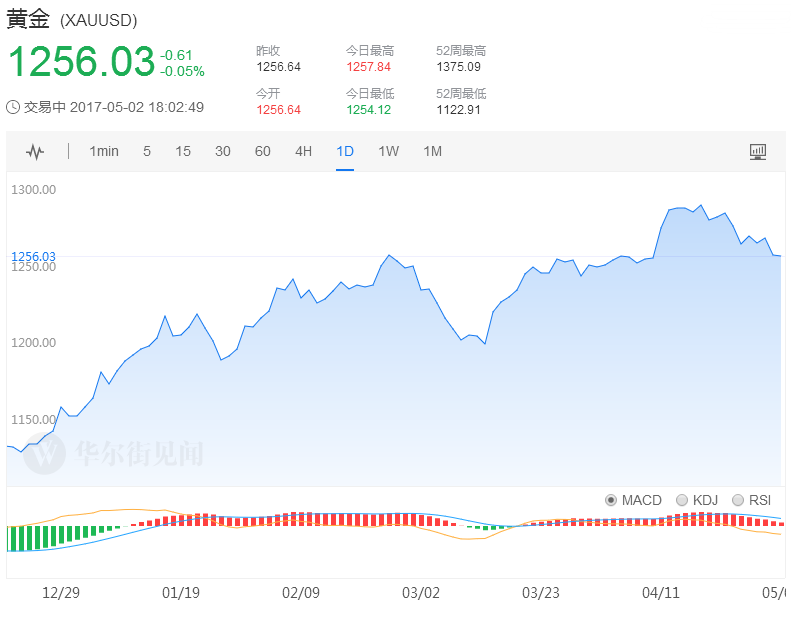Screen dimensions: 791x619
Task: Click the 52-week high value 1375.09
Action: click(x=459, y=67)
